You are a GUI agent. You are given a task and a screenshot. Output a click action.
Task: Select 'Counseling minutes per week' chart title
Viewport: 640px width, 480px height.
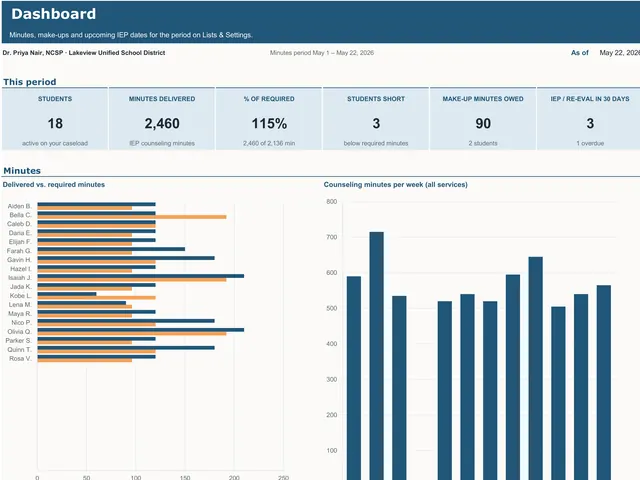click(396, 184)
